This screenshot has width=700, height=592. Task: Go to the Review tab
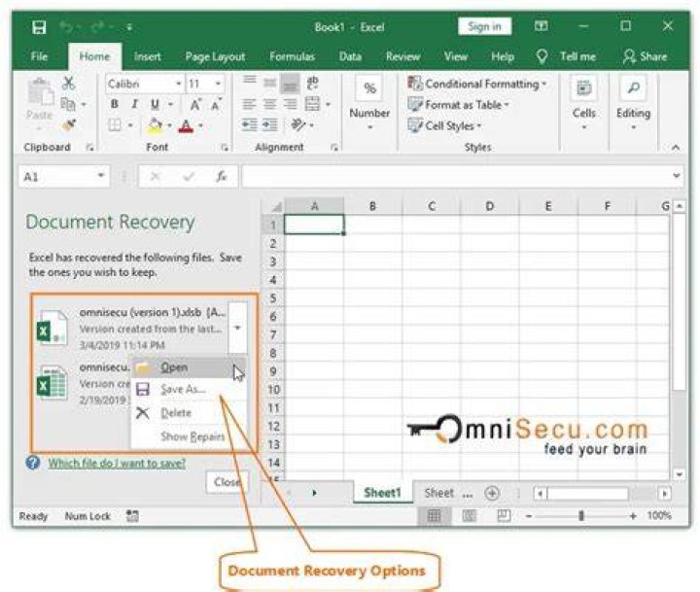pyautogui.click(x=402, y=56)
